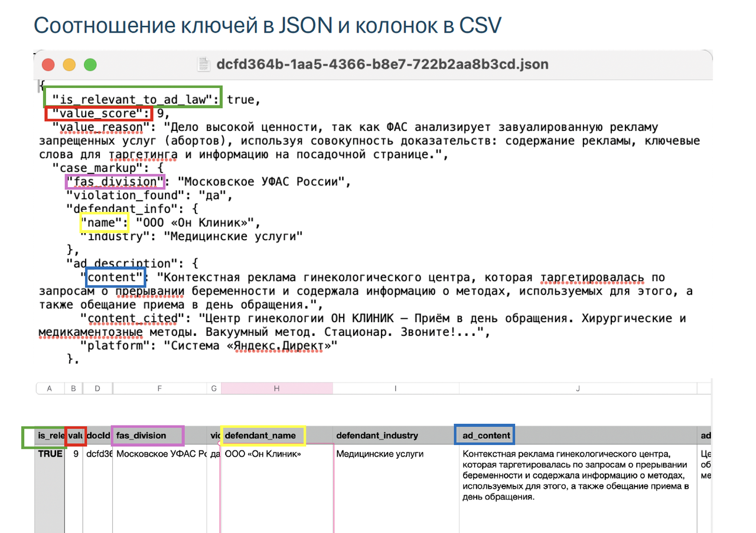The width and height of the screenshot is (756, 533).
Task: Click the defendant_industry header cell
Action: click(395, 436)
